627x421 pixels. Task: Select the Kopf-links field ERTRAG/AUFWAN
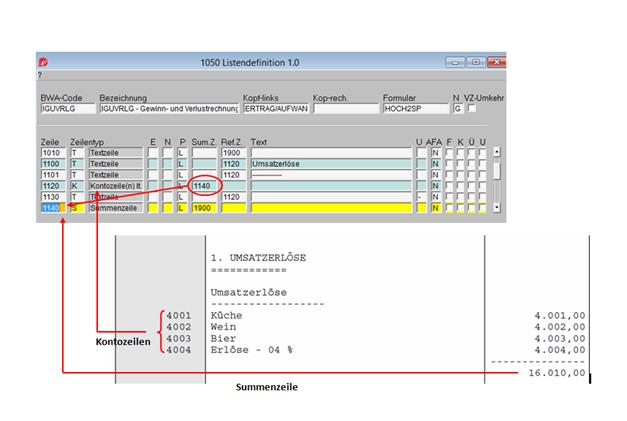276,109
